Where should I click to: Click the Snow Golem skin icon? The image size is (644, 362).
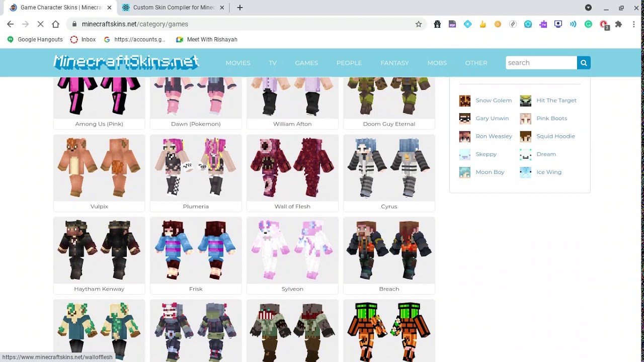464,101
